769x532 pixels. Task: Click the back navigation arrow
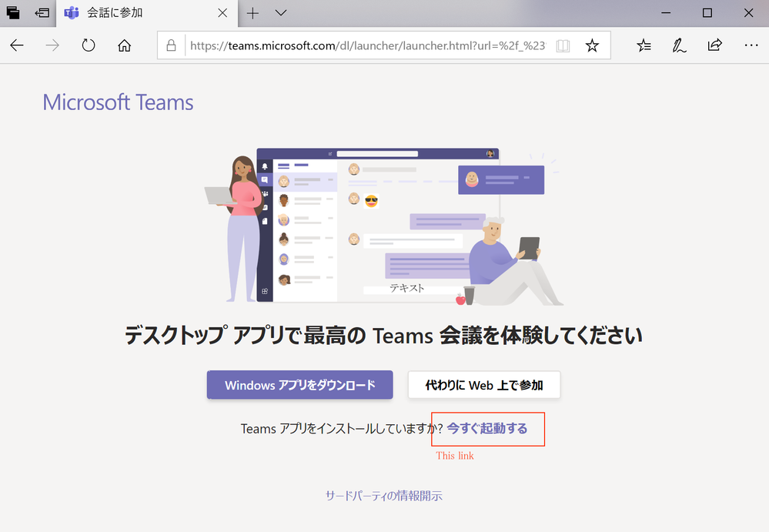click(16, 45)
